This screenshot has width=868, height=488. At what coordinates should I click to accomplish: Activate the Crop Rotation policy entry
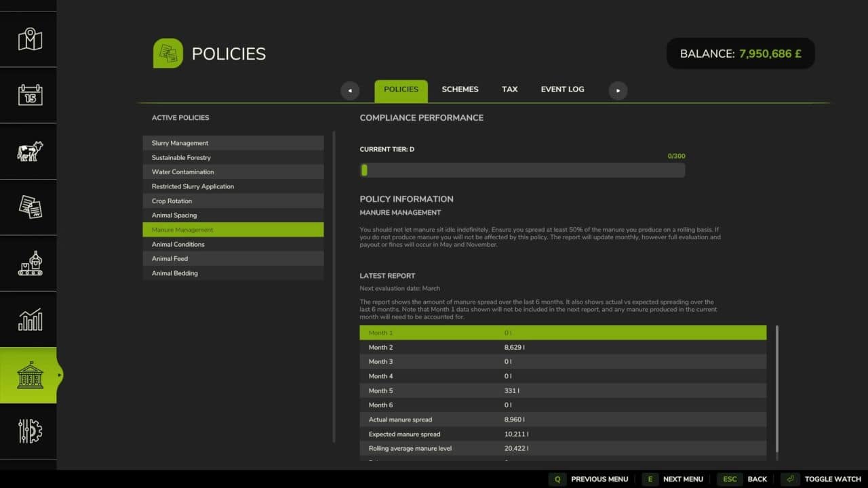click(x=233, y=201)
